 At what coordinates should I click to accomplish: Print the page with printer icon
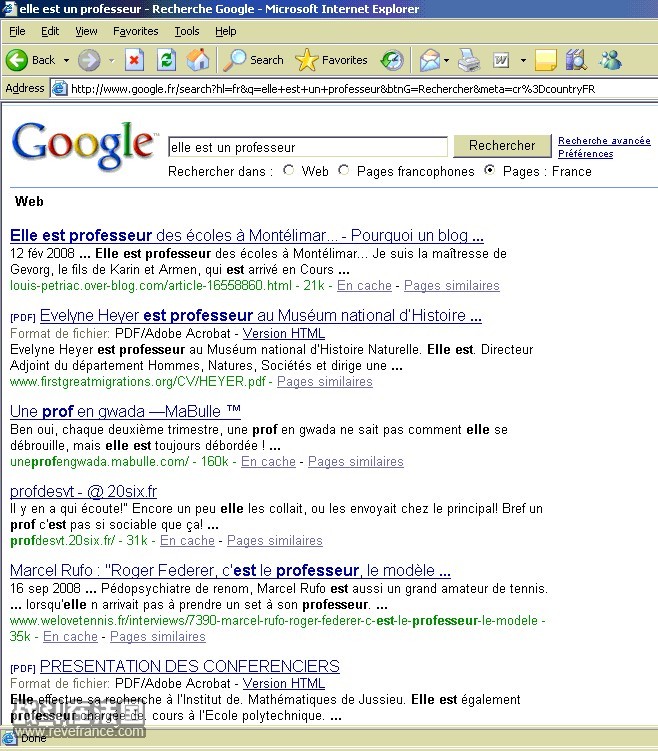468,60
